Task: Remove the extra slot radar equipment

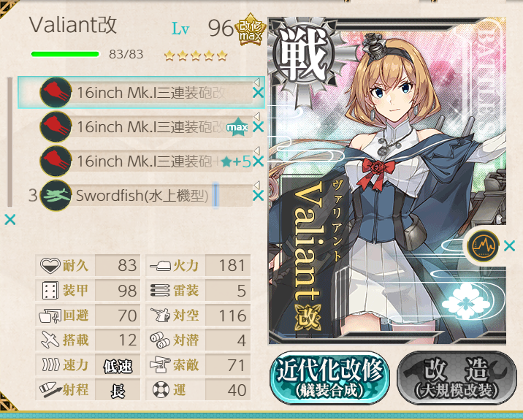Action: [509, 246]
